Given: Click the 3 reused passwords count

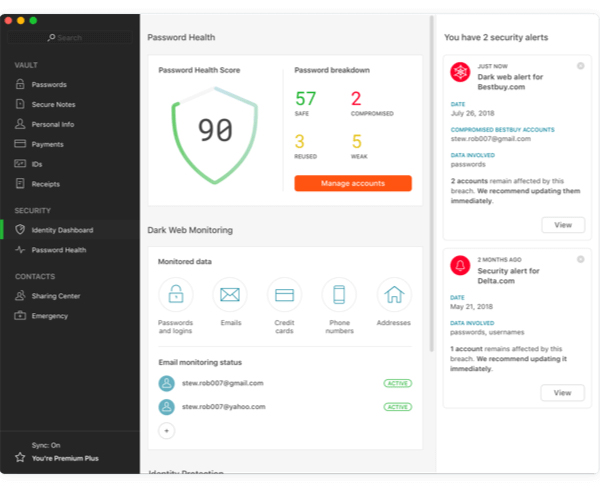Looking at the screenshot, I should 300,142.
